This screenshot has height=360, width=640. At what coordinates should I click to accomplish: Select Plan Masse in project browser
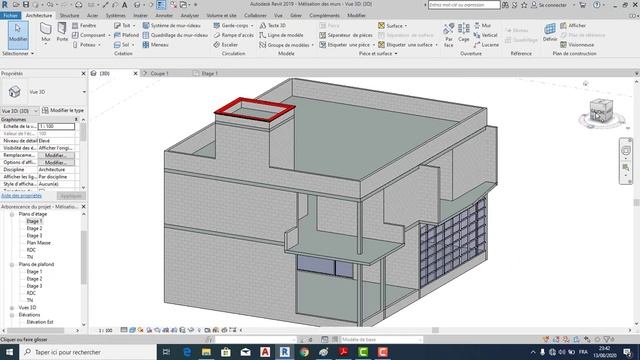(38, 243)
